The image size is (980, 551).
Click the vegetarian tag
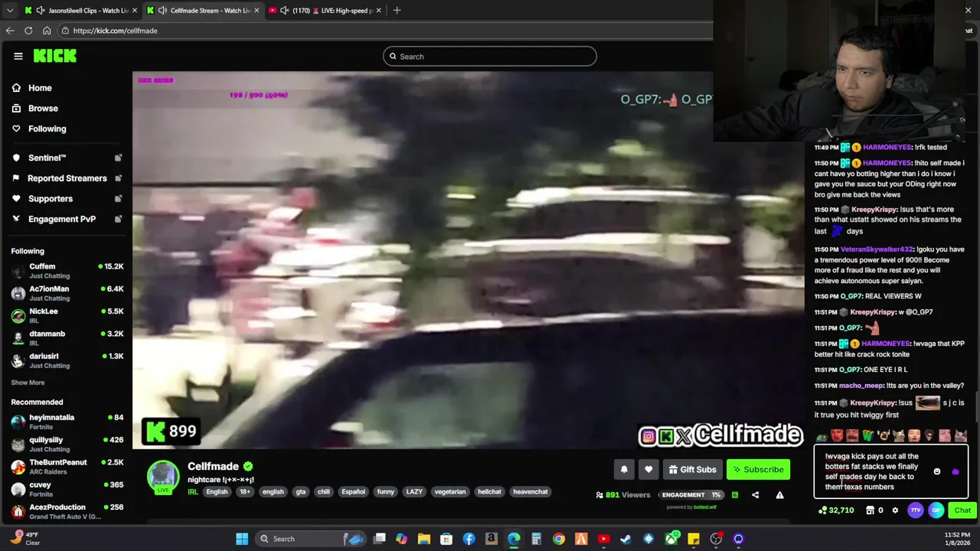click(449, 492)
